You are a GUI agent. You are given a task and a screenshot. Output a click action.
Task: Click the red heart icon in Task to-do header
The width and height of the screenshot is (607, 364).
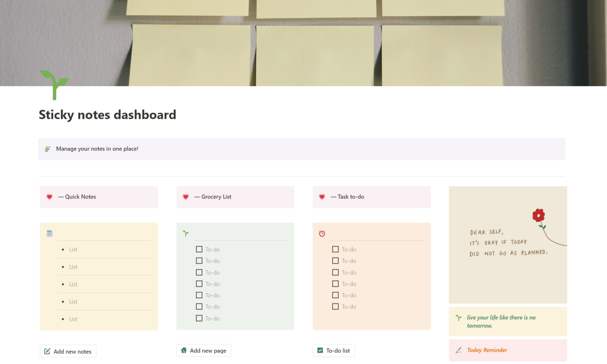(x=322, y=197)
